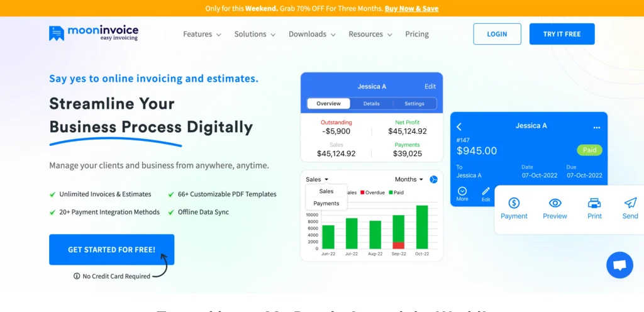Click the Payments $39,025 value
This screenshot has height=312, width=644.
tap(408, 153)
